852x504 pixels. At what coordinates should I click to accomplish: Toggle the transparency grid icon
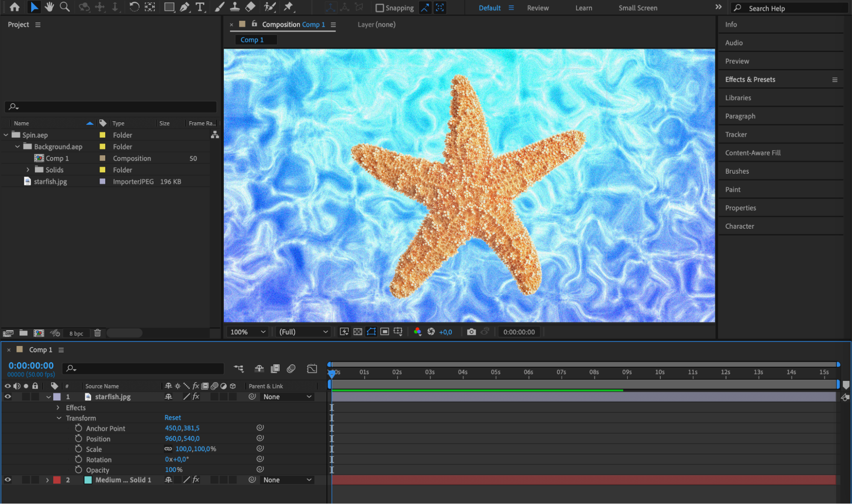coord(358,332)
